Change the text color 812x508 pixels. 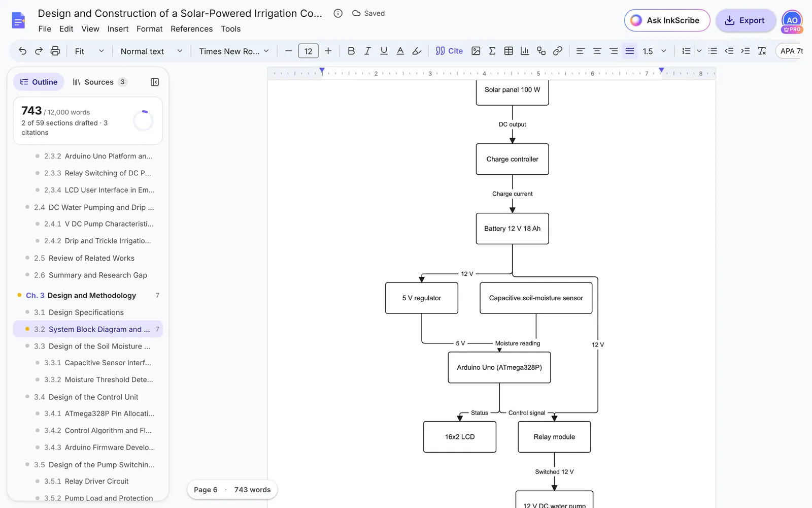pyautogui.click(x=400, y=51)
